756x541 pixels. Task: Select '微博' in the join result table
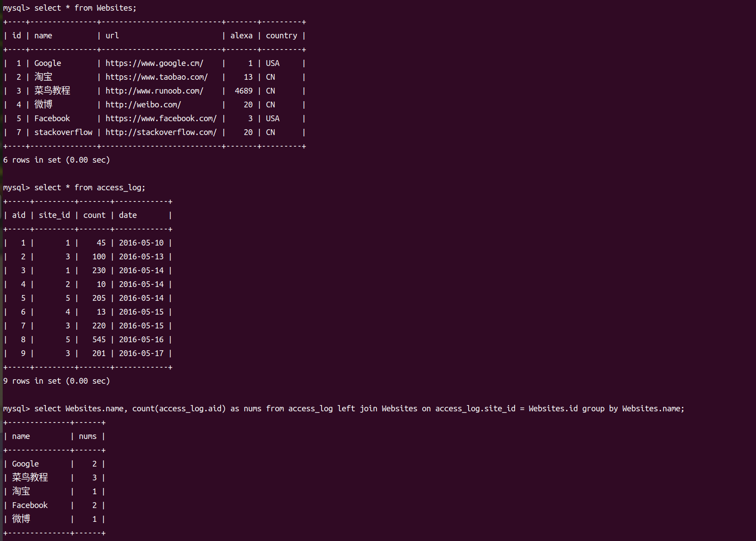coord(21,519)
